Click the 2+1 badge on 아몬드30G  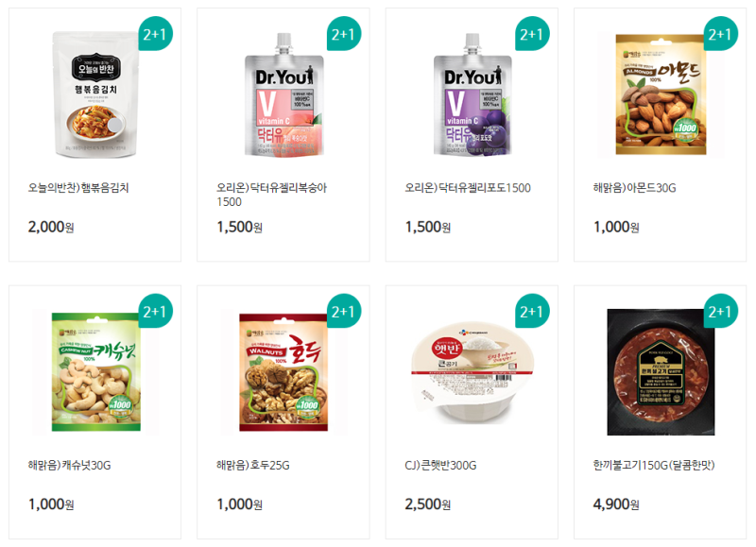click(x=721, y=34)
